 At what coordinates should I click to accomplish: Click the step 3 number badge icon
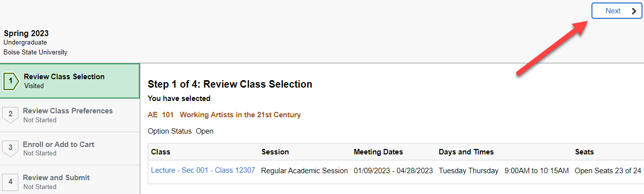click(10, 148)
